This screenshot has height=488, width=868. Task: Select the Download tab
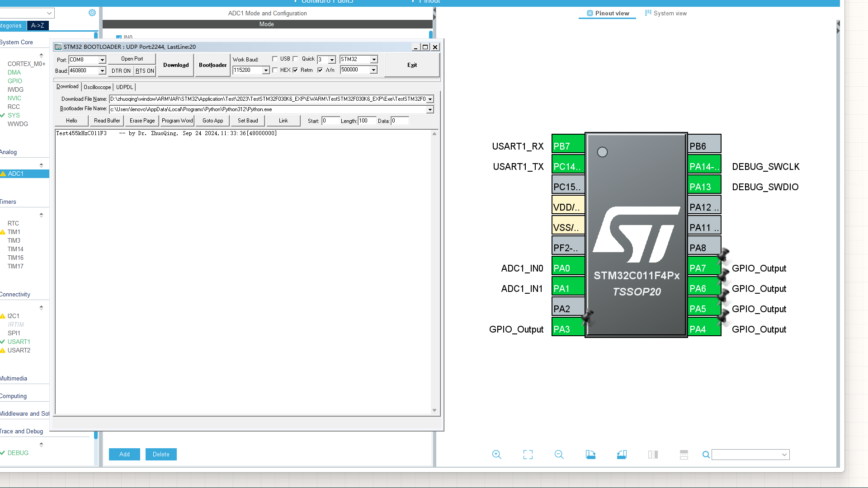(67, 87)
